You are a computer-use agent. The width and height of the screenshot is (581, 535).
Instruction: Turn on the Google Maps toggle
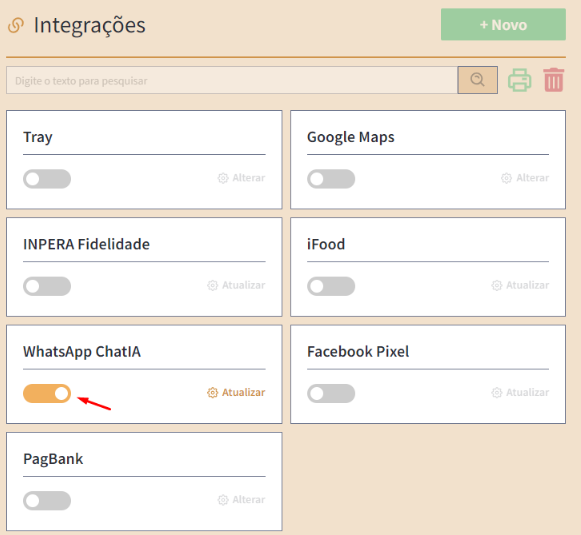click(331, 179)
